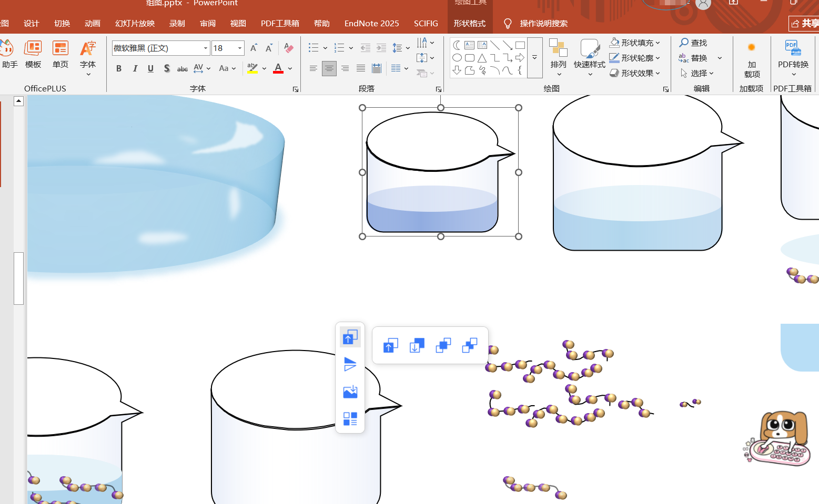819x504 pixels.
Task: Switch to 幻灯片放映 tab
Action: click(x=135, y=23)
